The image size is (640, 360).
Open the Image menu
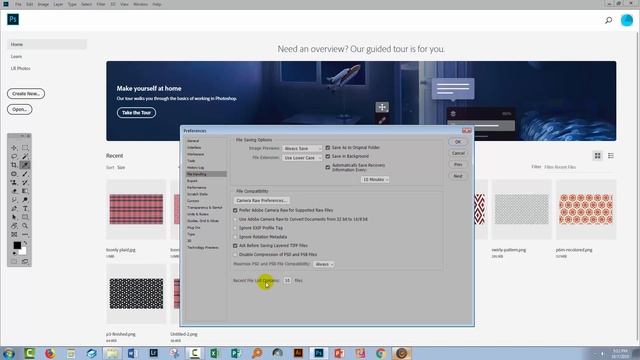(x=43, y=4)
